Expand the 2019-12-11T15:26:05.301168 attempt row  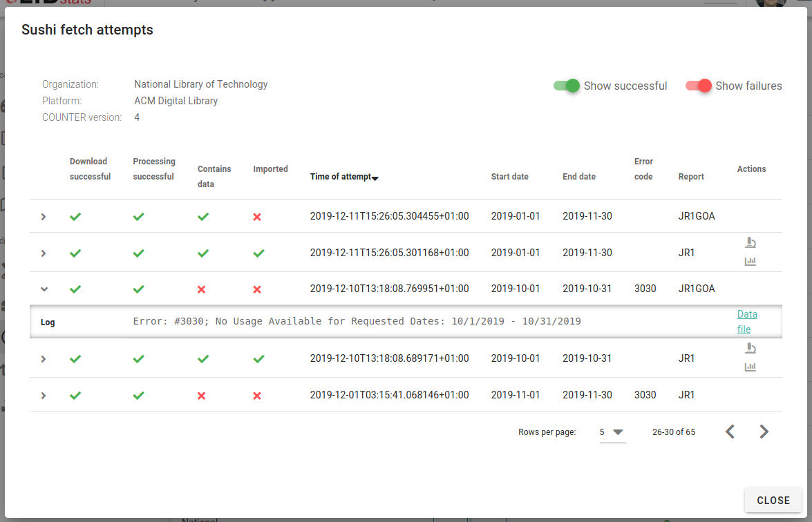click(x=44, y=253)
